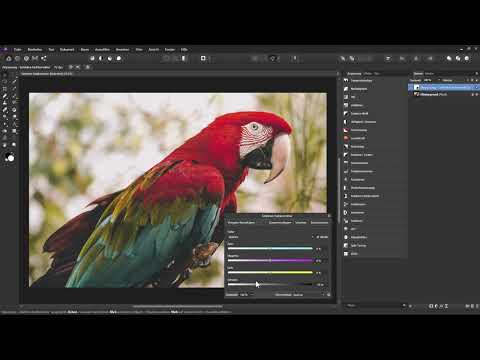Image resolution: width=480 pixels, height=360 pixels.
Task: Open the Alignment options in the toolbar
Action: tap(388, 58)
